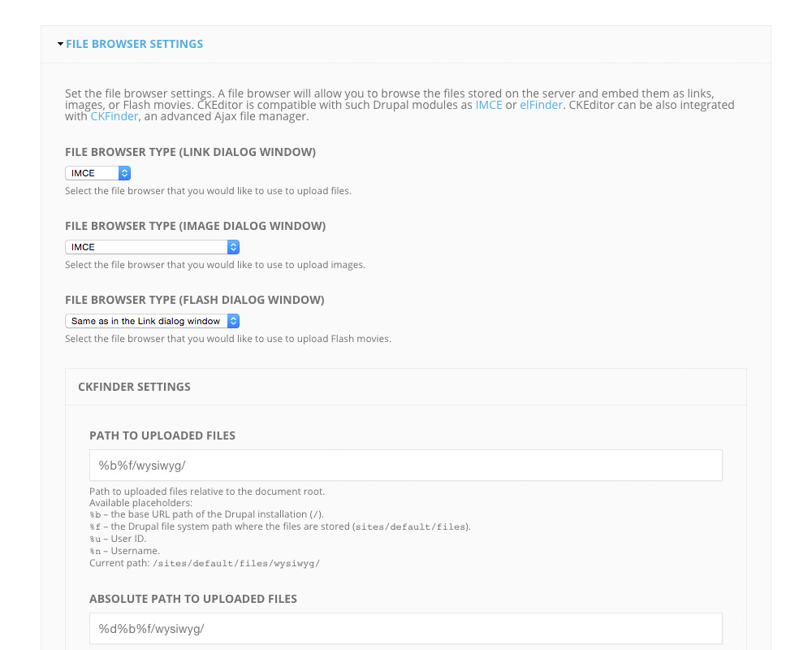Open the Link dialog window file browser dropdown
Screen dimensions: 812x650
click(98, 173)
